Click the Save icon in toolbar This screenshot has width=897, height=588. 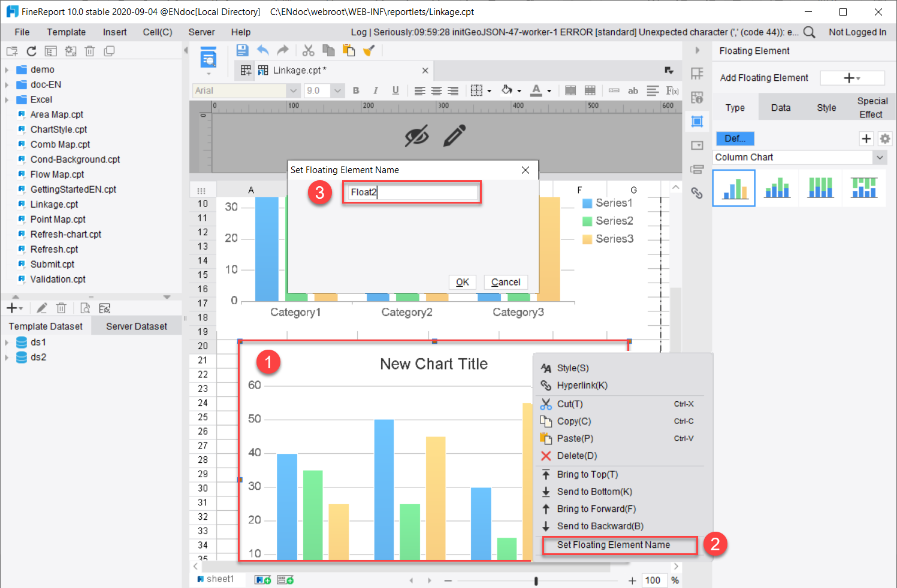tap(242, 50)
